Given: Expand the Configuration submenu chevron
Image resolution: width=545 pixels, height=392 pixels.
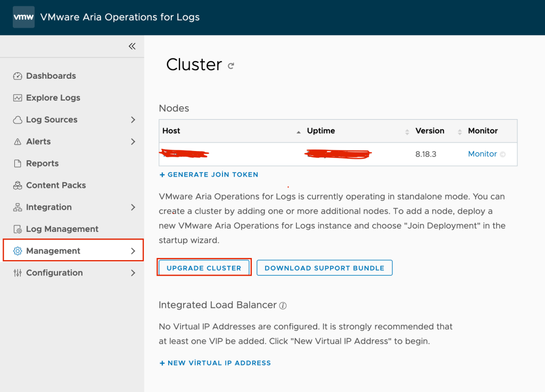Looking at the screenshot, I should coord(133,272).
